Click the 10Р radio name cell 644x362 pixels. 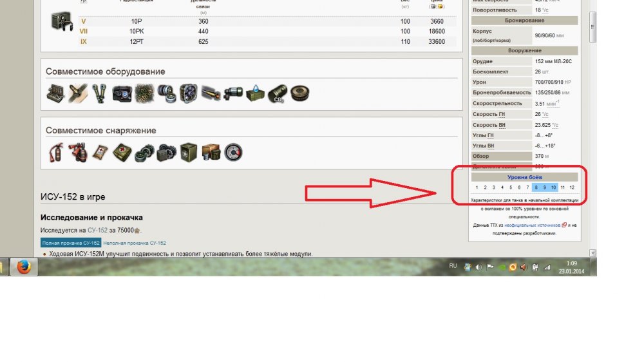click(x=137, y=21)
